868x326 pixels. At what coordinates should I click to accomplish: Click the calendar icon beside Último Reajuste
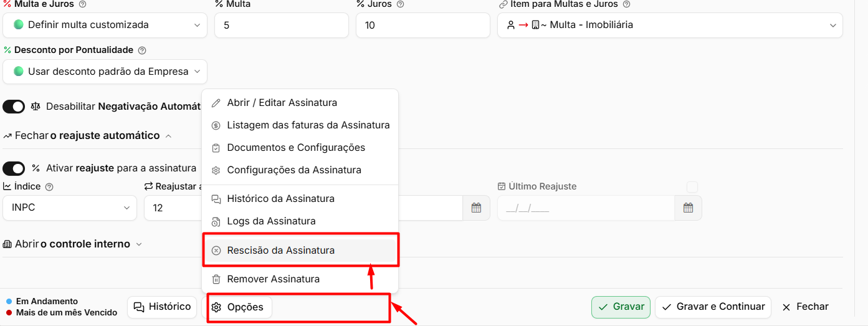[688, 208]
